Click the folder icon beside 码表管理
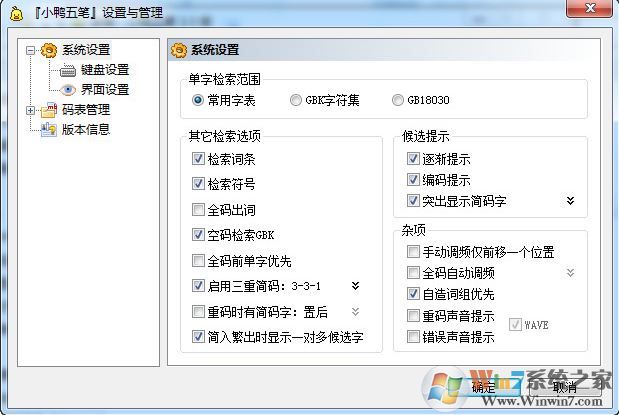Image resolution: width=619 pixels, height=415 pixels. (49, 110)
